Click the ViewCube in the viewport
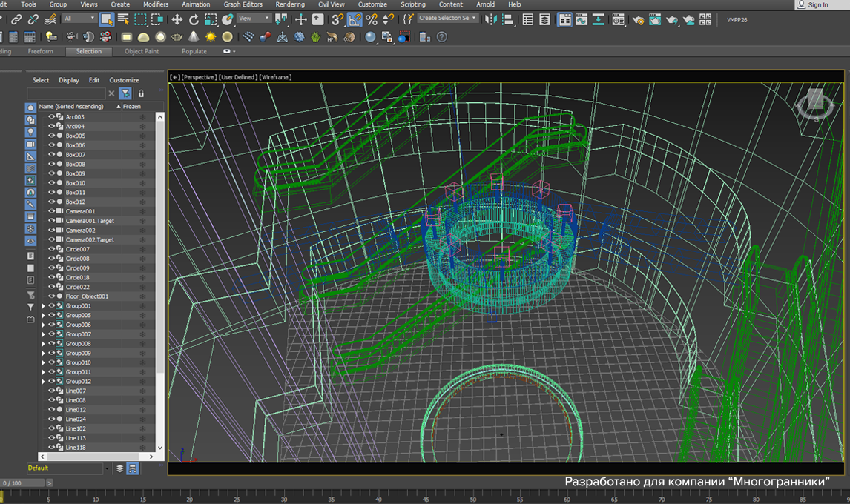The image size is (850, 504). point(814,104)
